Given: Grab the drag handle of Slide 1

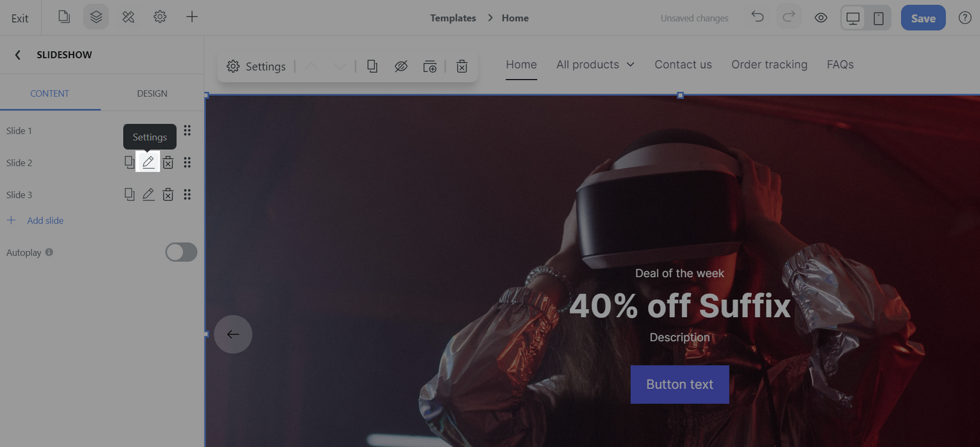Looking at the screenshot, I should tap(187, 130).
